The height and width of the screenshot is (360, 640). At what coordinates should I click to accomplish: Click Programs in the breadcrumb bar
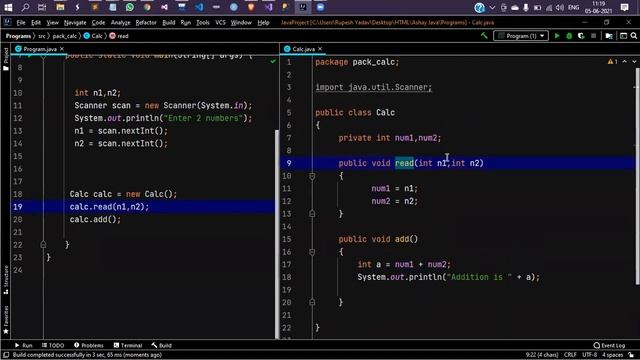click(x=18, y=36)
